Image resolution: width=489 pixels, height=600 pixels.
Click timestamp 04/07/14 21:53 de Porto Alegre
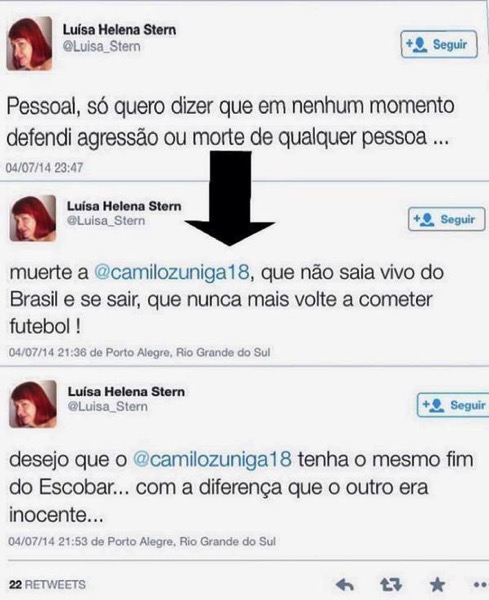point(142,541)
